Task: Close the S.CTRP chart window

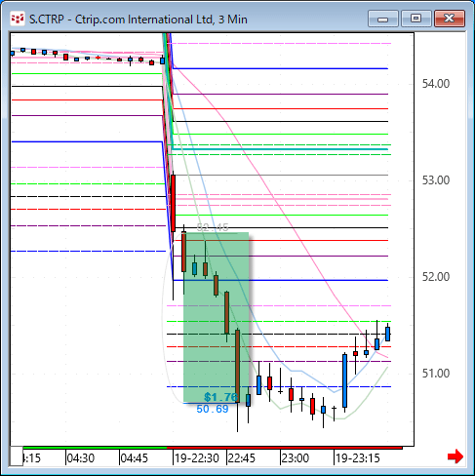Action: pyautogui.click(x=450, y=19)
